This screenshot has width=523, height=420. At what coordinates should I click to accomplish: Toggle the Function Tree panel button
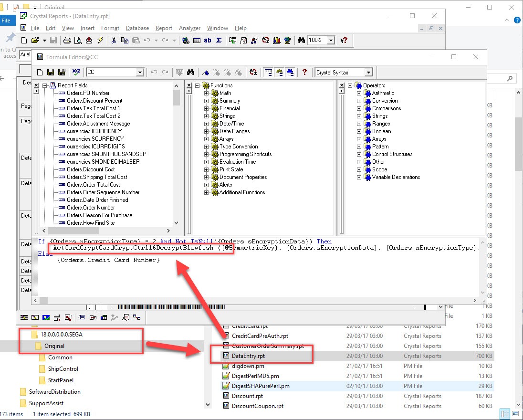pyautogui.click(x=279, y=73)
